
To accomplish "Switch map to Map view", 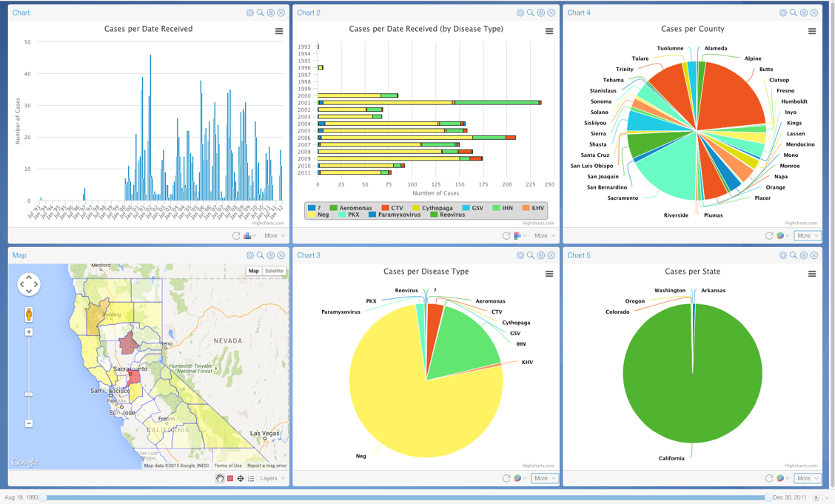I will coord(254,271).
